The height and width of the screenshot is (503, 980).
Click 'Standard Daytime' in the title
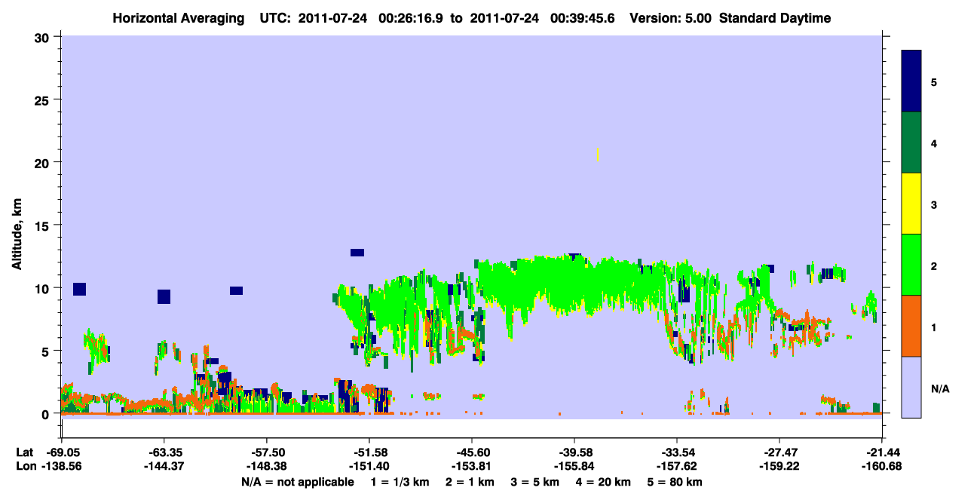pos(776,18)
